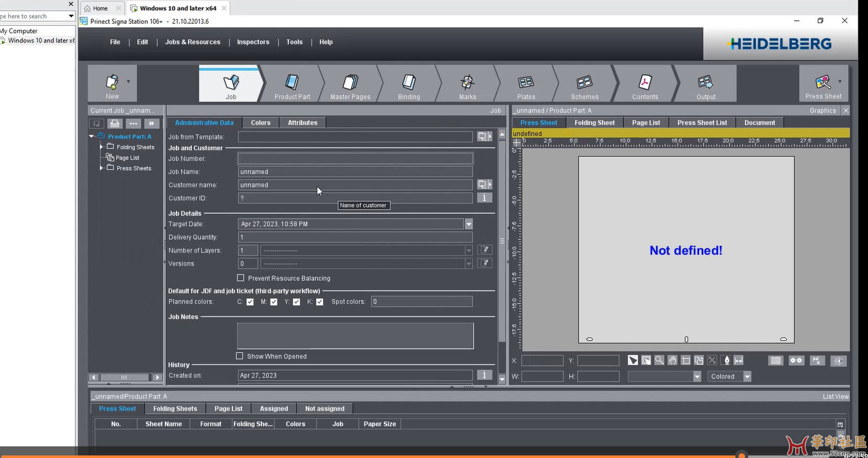Click into the Job Name field
This screenshot has height=458, width=868.
355,172
